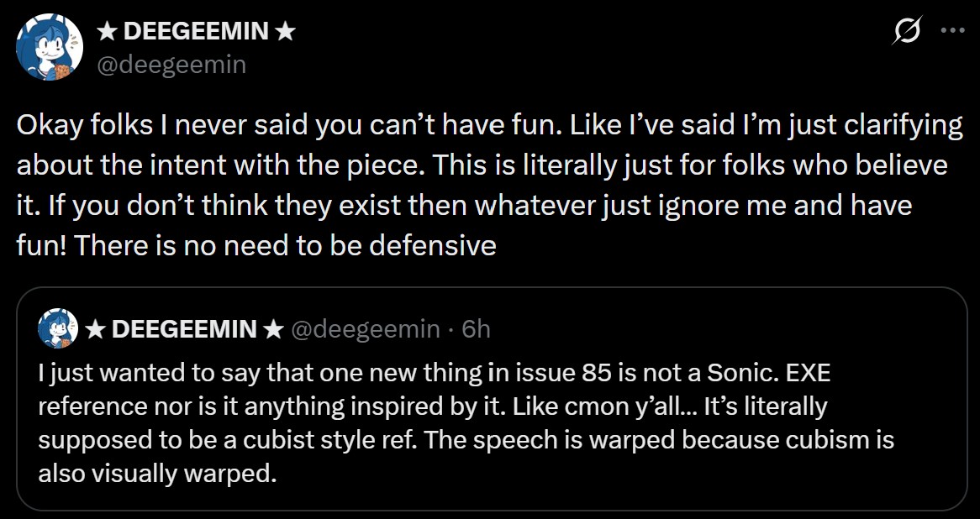Click the leading star in quoted display name
Image resolution: width=980 pixels, height=519 pixels.
95,329
